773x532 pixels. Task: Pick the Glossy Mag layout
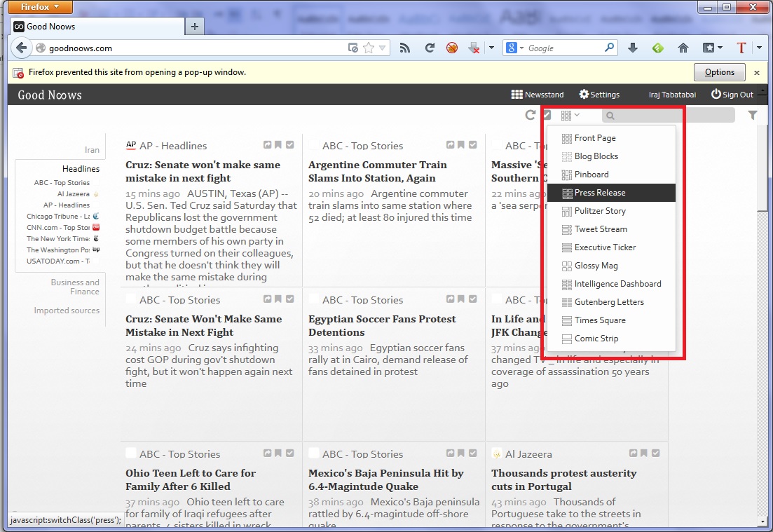(x=611, y=266)
